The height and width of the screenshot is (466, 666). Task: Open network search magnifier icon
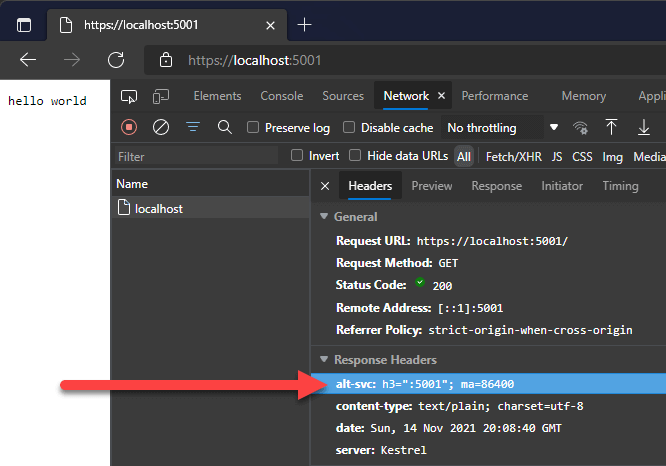(x=225, y=127)
